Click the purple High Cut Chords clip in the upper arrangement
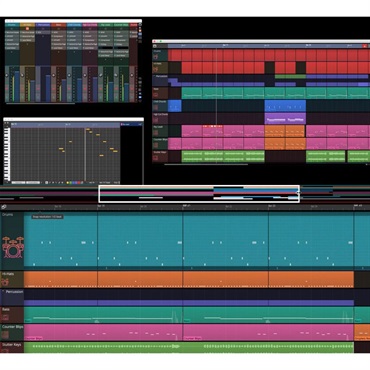The image size is (370, 370). [x=285, y=118]
